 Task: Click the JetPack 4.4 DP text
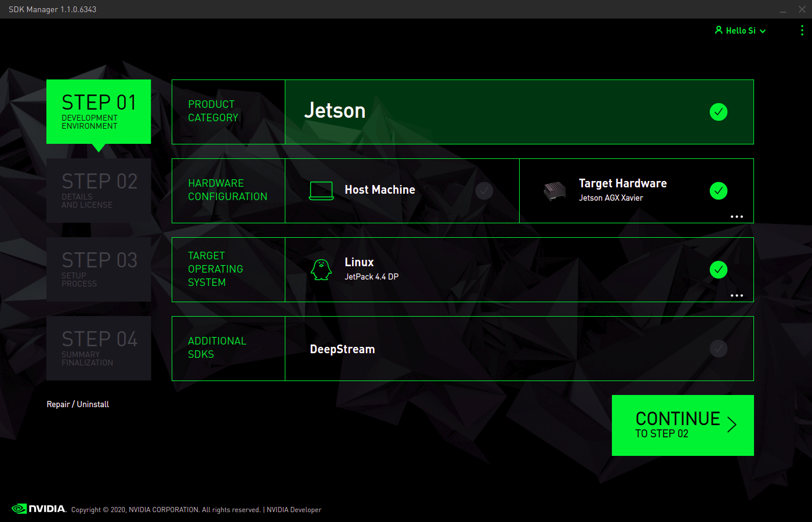pyautogui.click(x=371, y=277)
